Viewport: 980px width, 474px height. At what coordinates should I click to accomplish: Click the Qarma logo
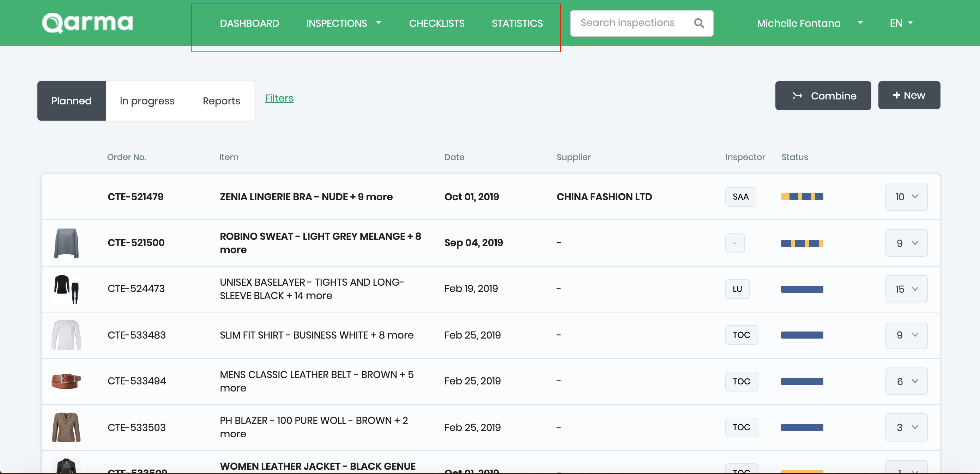(87, 23)
